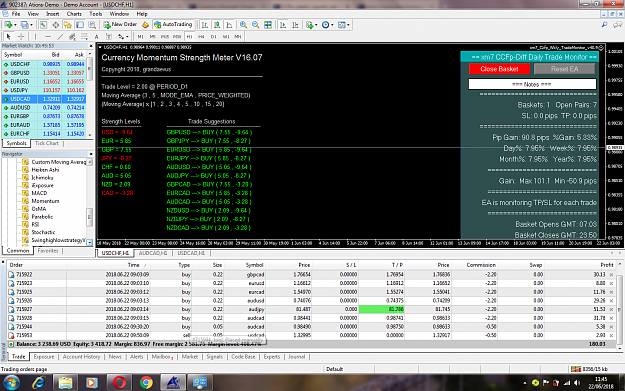Open the Periodicity clock icon
625x391 pixels.
click(x=326, y=25)
